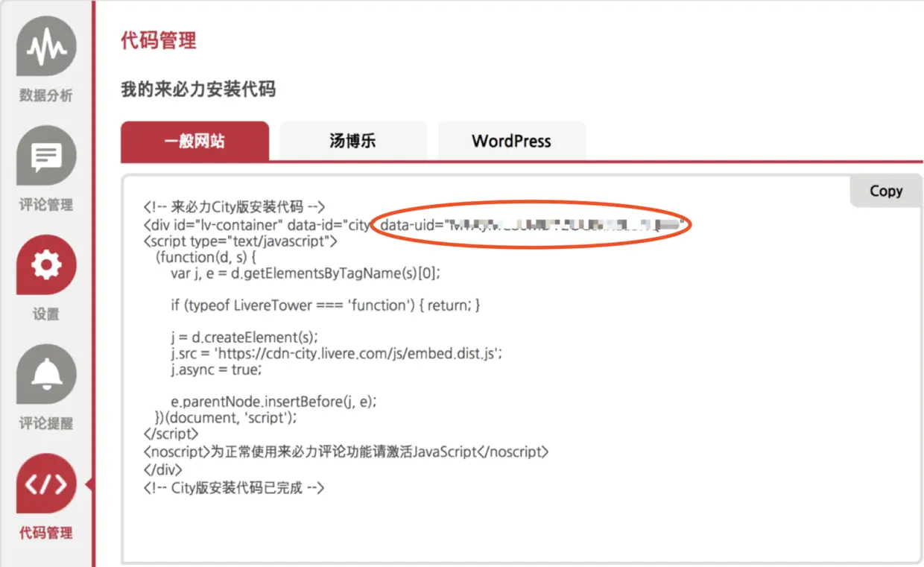Switch to the 汤博乐 tab
This screenshot has width=924, height=567.
tap(353, 142)
